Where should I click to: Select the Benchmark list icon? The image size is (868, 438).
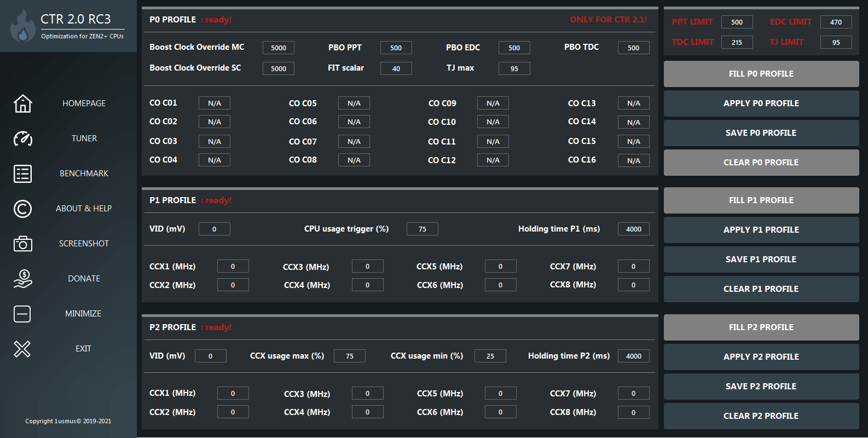point(22,174)
